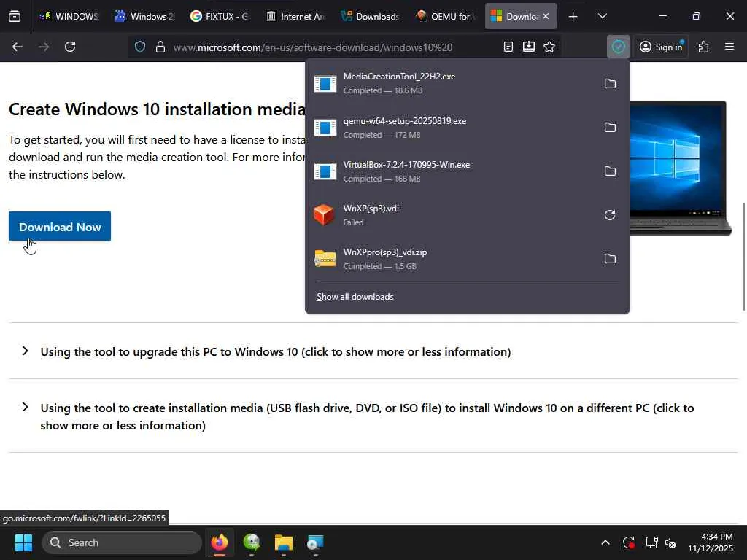Image resolution: width=747 pixels, height=560 pixels.
Task: Open the clock showing 4:34 PM
Action: (x=711, y=542)
